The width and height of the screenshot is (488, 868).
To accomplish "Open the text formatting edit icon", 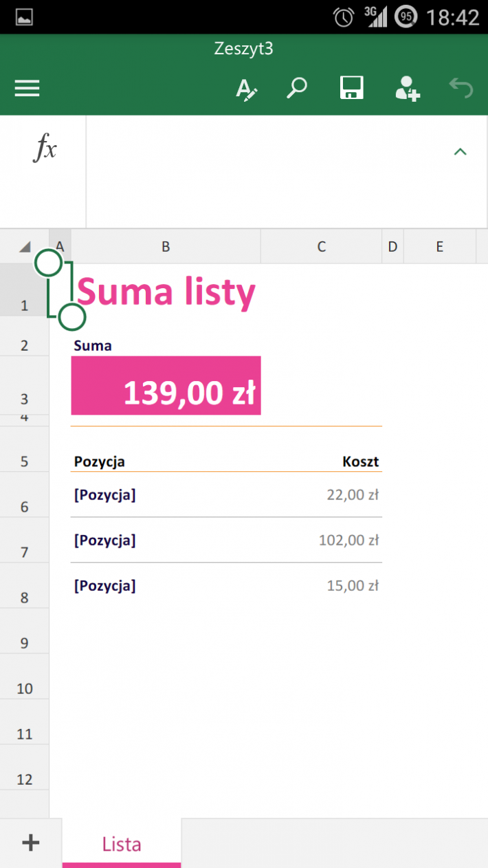I will point(246,89).
